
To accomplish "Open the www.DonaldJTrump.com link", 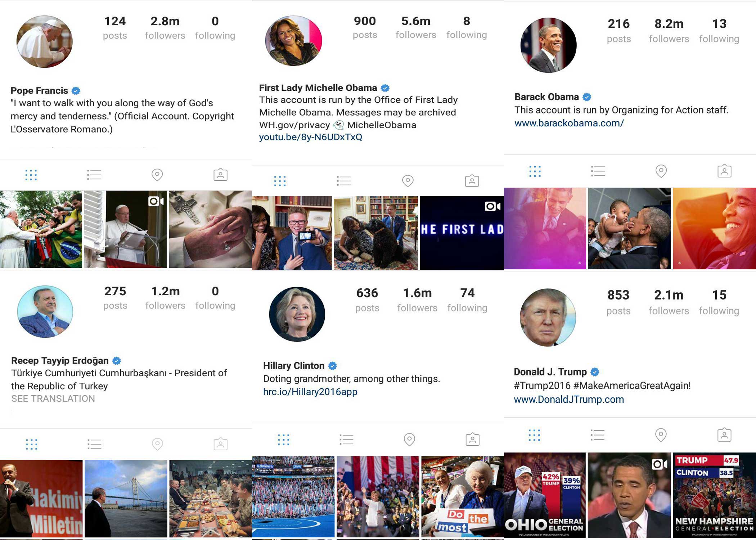I will tap(569, 399).
